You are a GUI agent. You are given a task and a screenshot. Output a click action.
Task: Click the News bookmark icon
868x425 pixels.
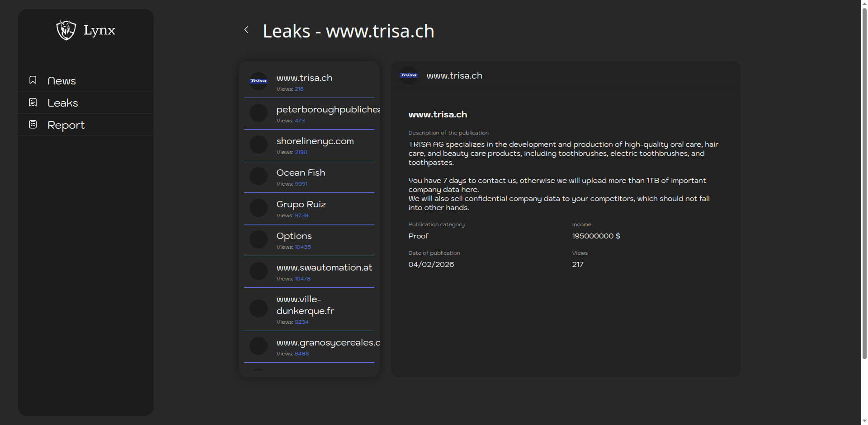33,80
